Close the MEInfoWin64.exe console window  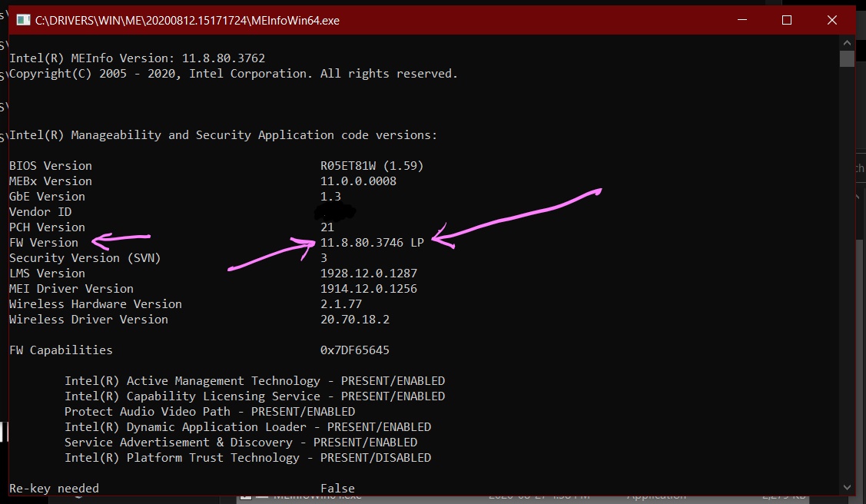832,21
